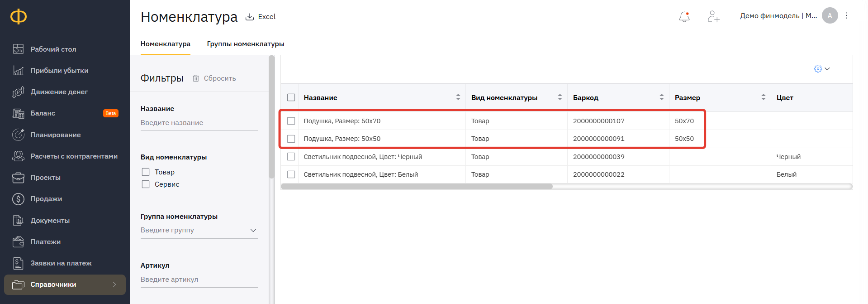868x304 pixels.
Task: Click barcode 2000000000039 cell
Action: tap(598, 157)
